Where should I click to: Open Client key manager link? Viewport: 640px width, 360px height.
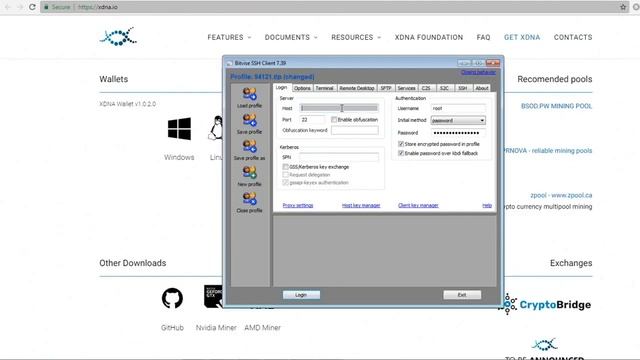point(418,205)
